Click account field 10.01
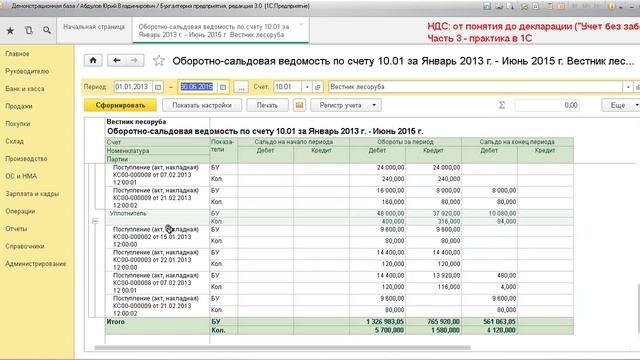 [x=288, y=87]
